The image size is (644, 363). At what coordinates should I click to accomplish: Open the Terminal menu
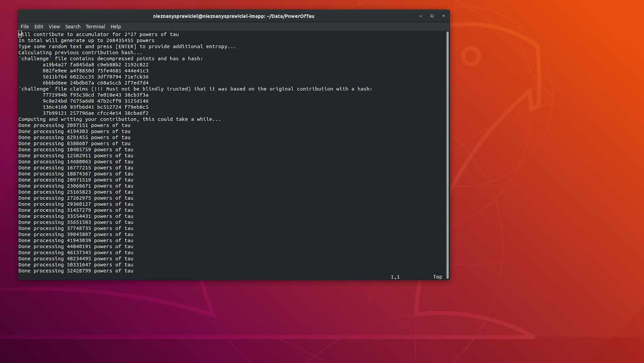tap(95, 27)
